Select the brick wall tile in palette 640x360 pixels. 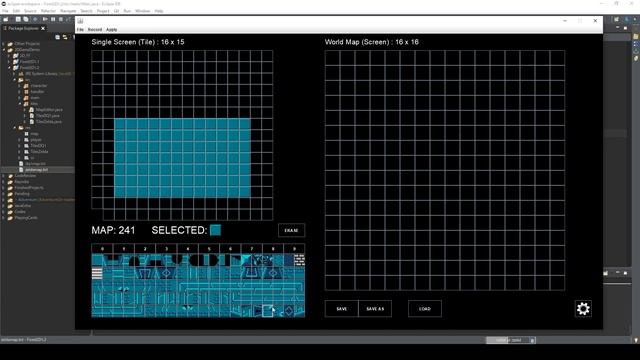(x=299, y=260)
